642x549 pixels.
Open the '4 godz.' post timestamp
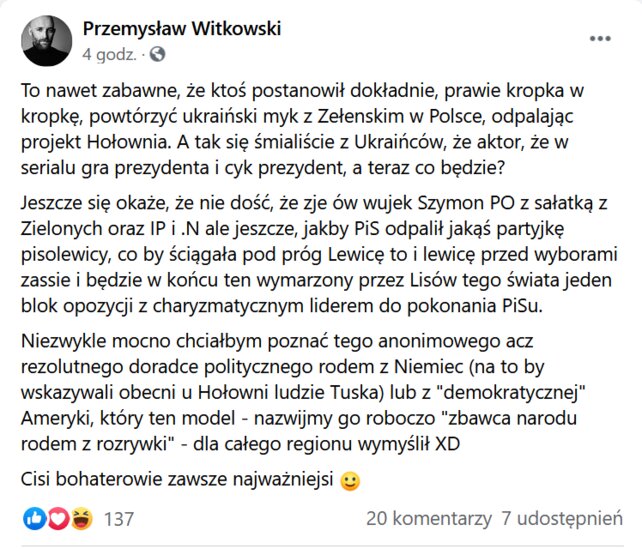coord(109,54)
